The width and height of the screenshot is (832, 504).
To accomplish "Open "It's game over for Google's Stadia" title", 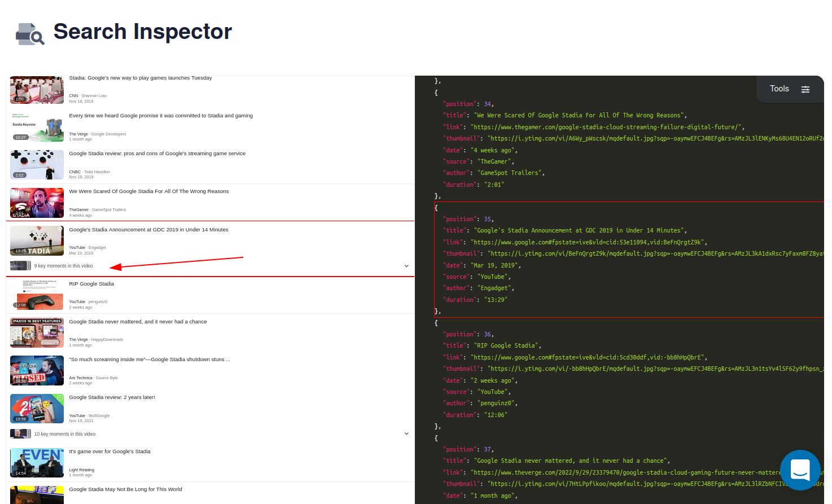I will pyautogui.click(x=110, y=452).
